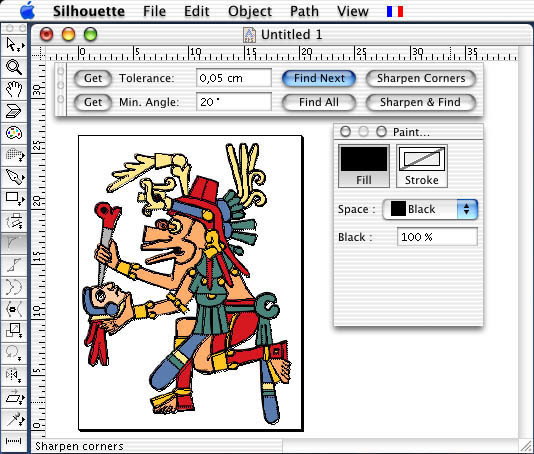The width and height of the screenshot is (534, 454).
Task: Click the window resize grip corner
Action: coord(526,446)
